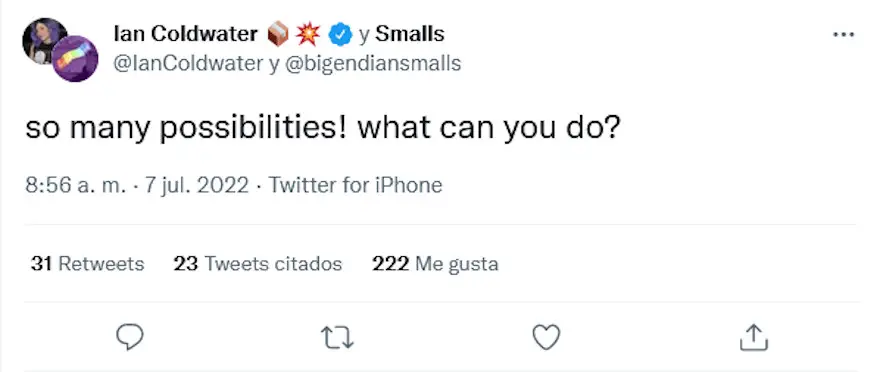Click the reply speech bubble icon
The image size is (880, 372).
(x=130, y=337)
